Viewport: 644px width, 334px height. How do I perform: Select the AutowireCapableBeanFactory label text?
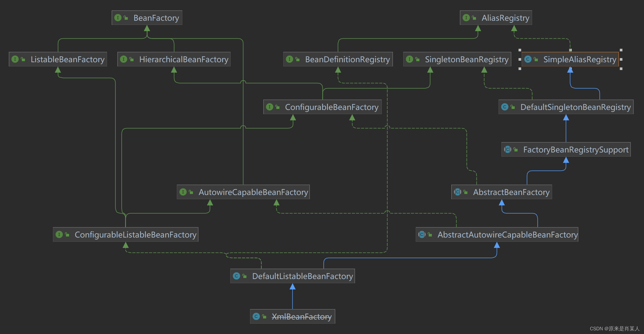point(253,192)
